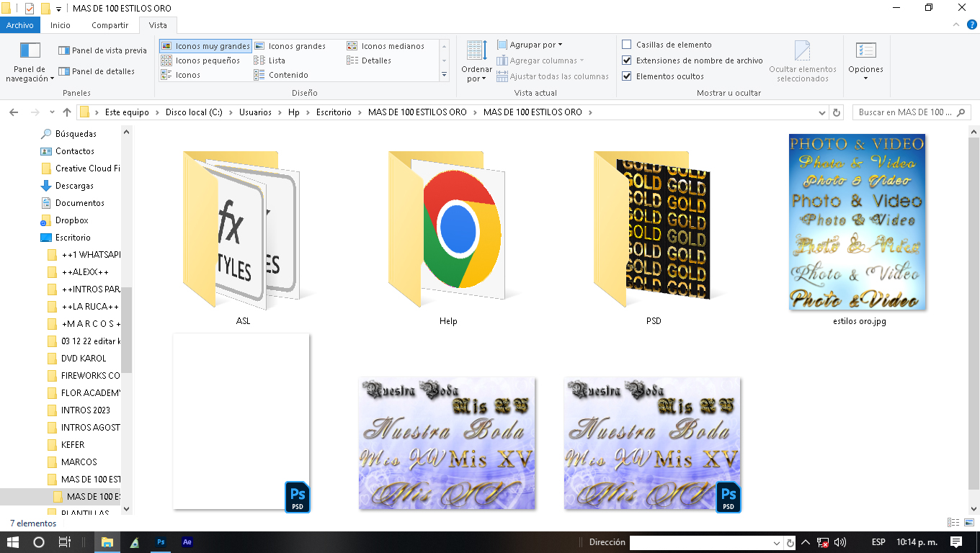Uncheck Elementos ocultos checkbox
This screenshot has height=553, width=980.
pyautogui.click(x=627, y=76)
